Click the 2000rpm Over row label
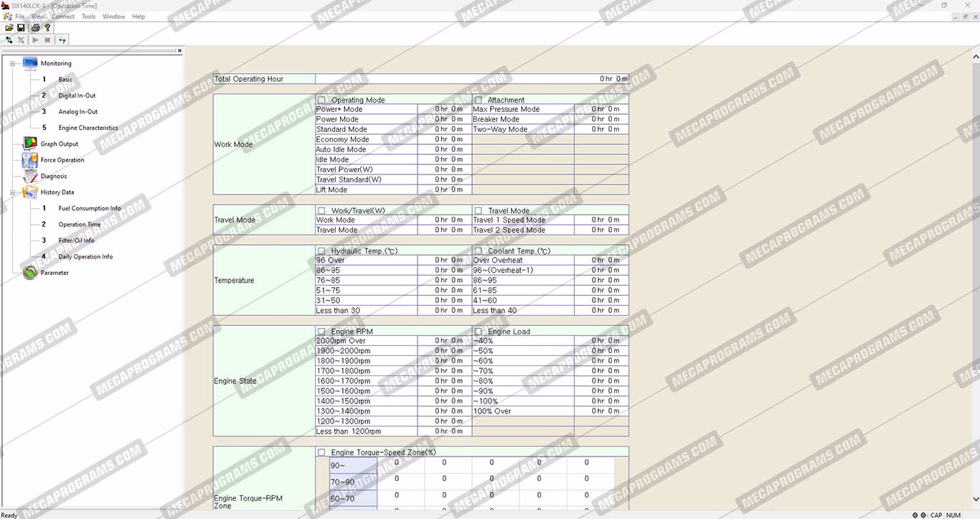Screen dimensions: 980x519 click(341, 340)
